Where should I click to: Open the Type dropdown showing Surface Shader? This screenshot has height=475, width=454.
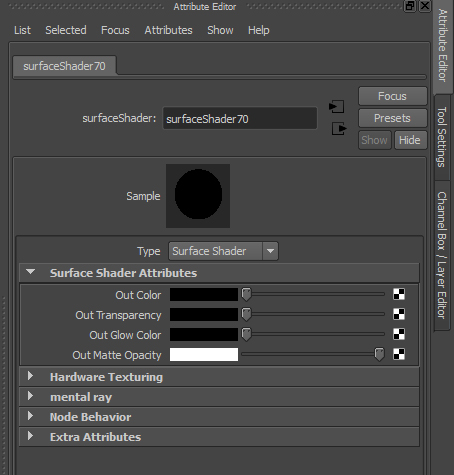[223, 251]
